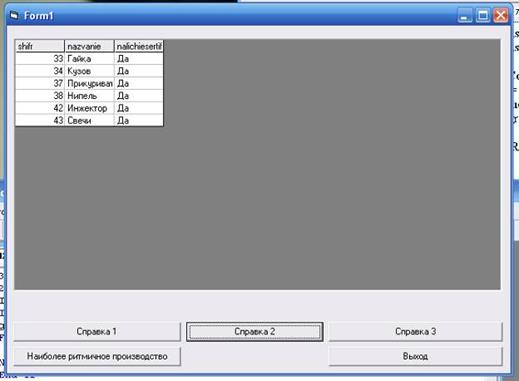This screenshot has height=381, width=519.
Task: Click the Form1 window icon
Action: [x=14, y=15]
